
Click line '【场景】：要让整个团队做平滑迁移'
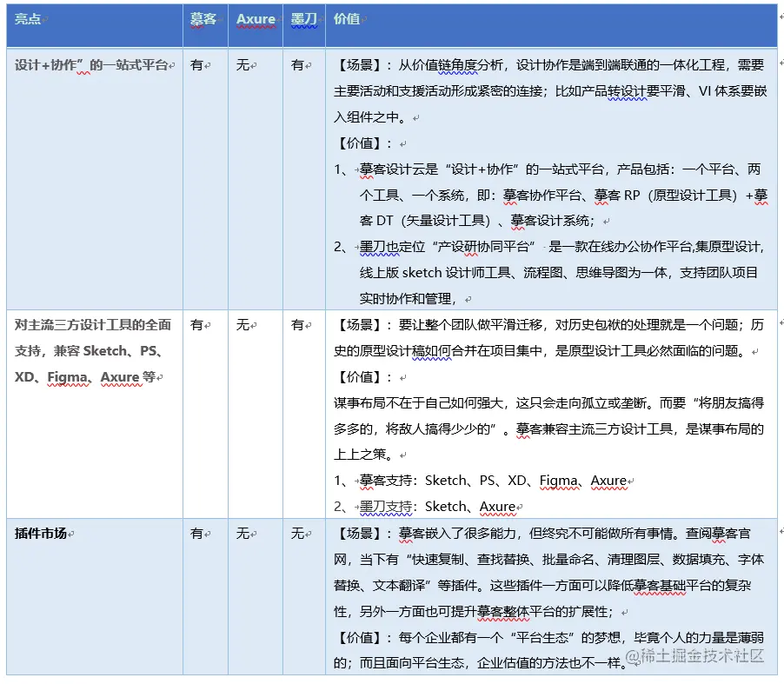point(549,325)
